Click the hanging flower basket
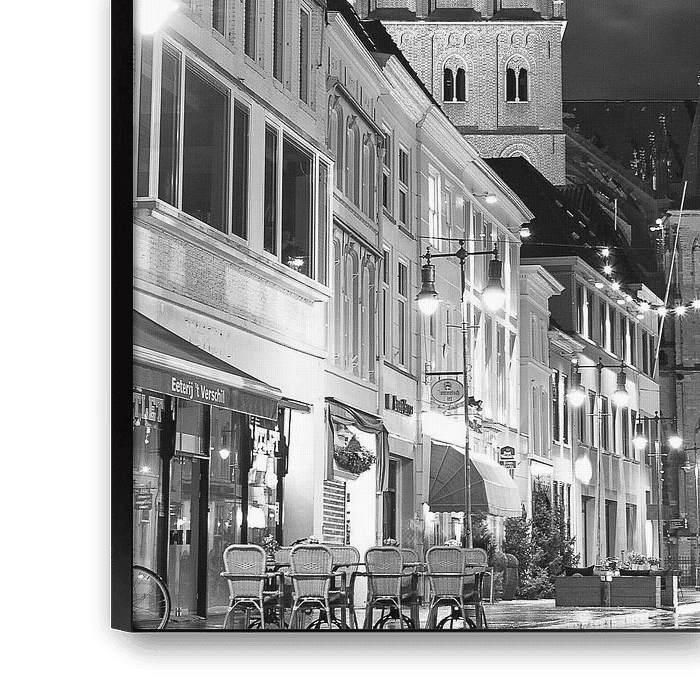 click(354, 458)
